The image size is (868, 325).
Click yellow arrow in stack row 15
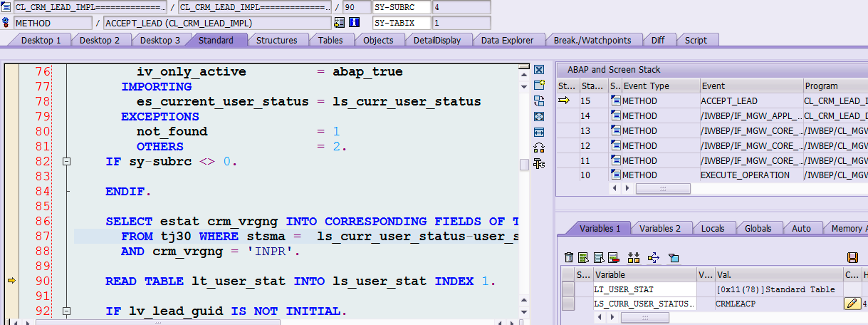[x=565, y=100]
